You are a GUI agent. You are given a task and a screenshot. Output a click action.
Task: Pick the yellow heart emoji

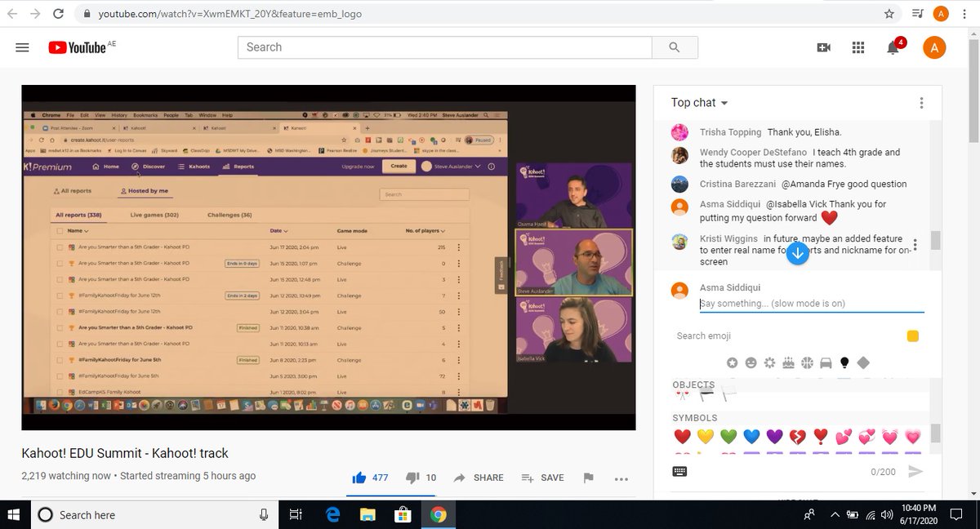coord(706,437)
